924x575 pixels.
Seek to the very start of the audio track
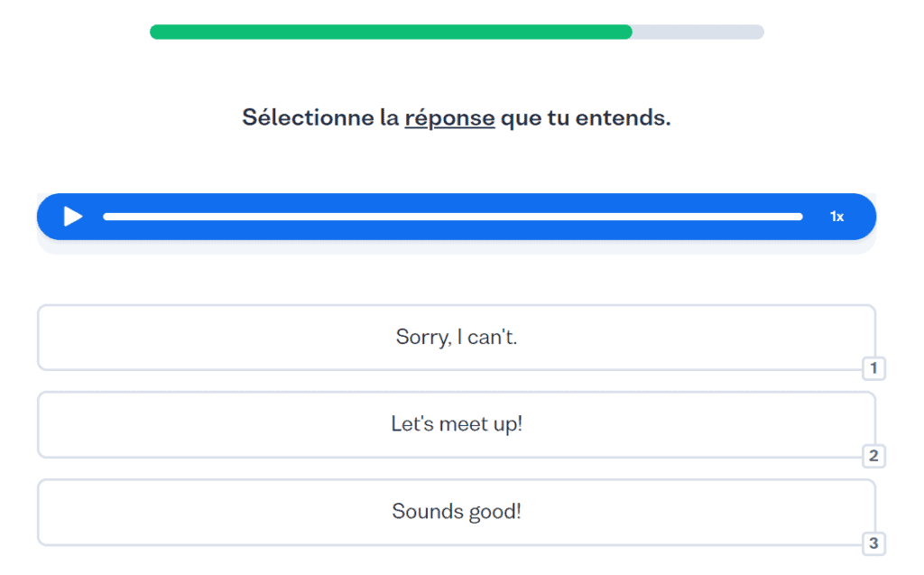[x=106, y=217]
